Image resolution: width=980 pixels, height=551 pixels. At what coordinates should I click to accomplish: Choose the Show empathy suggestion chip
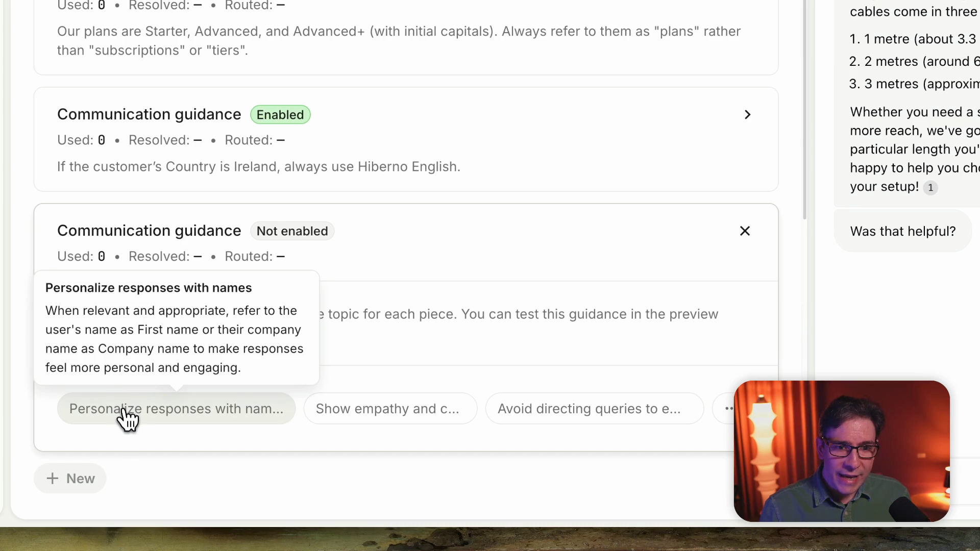pos(390,409)
